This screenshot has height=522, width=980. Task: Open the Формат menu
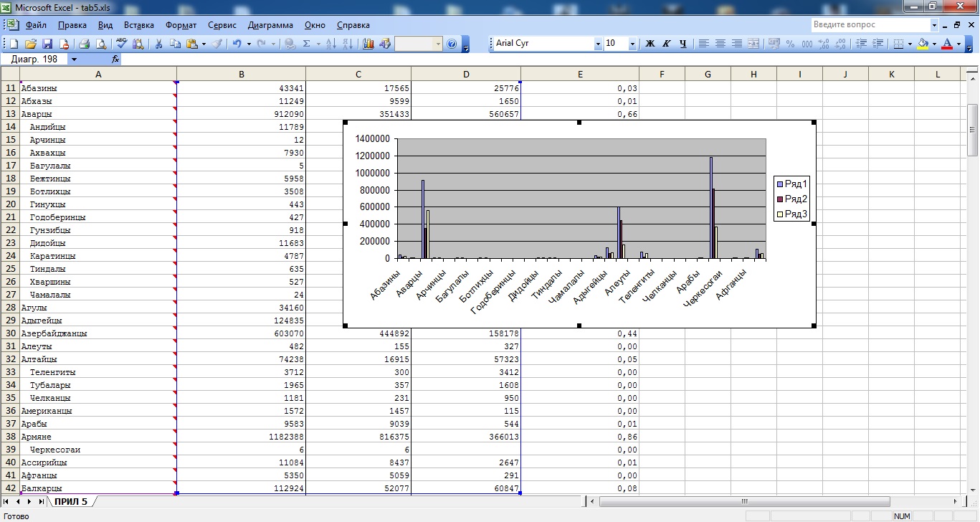click(181, 25)
